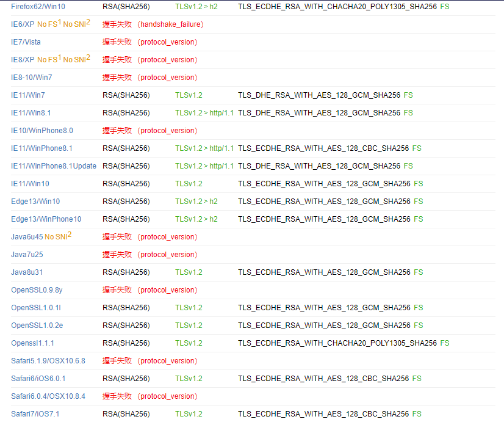
Task: Open the IE11/WinPhone8.1Update client link
Action: click(54, 166)
